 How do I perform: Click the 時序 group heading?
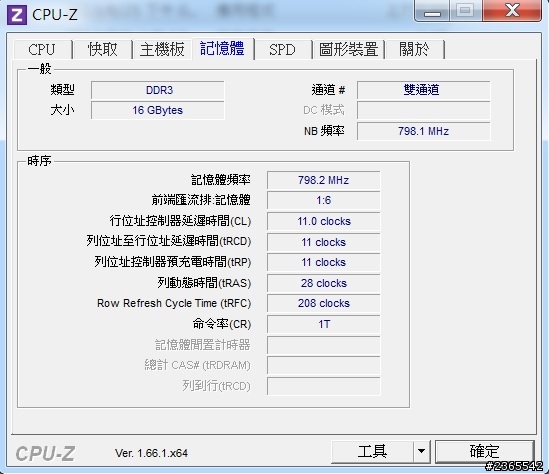(39, 161)
